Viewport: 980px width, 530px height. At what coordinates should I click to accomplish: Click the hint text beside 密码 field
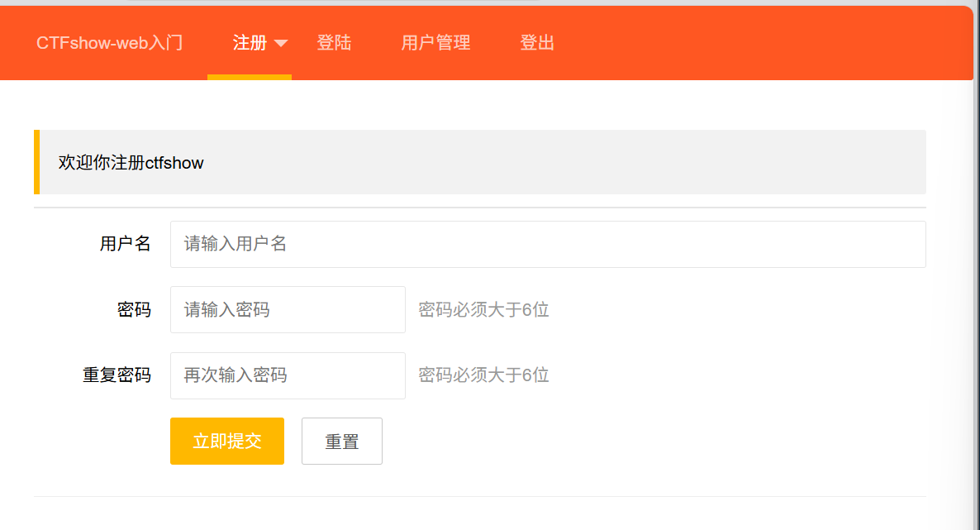click(x=483, y=310)
